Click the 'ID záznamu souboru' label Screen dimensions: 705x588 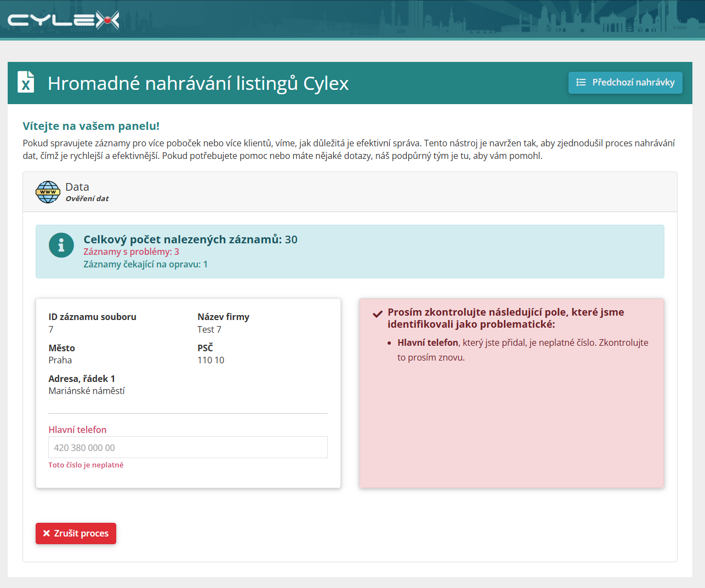(x=92, y=317)
